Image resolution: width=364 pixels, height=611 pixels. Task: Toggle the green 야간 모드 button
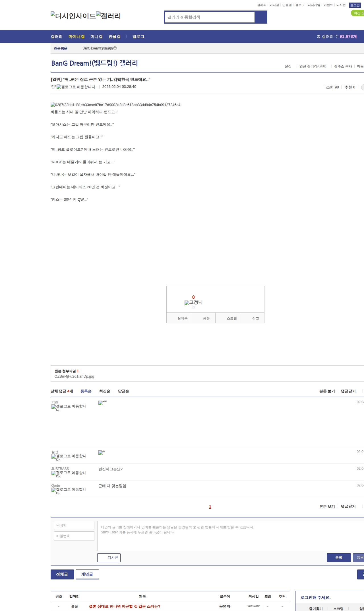pos(358,13)
